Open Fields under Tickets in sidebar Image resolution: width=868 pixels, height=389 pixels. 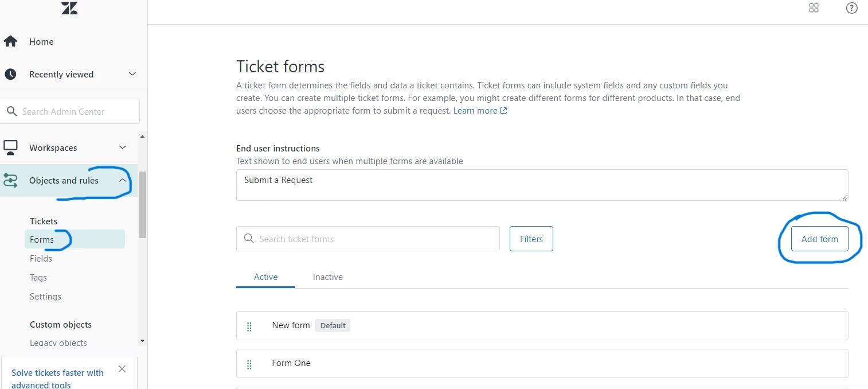pyautogui.click(x=41, y=259)
